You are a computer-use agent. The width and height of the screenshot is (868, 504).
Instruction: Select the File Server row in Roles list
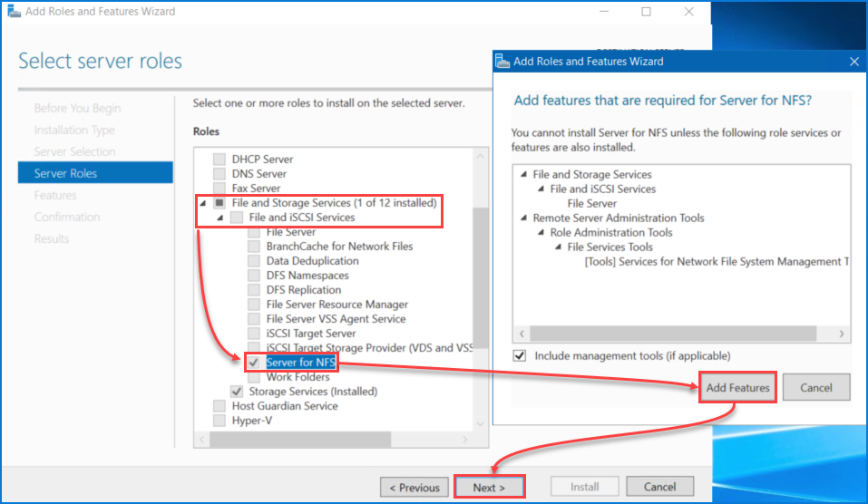point(290,232)
